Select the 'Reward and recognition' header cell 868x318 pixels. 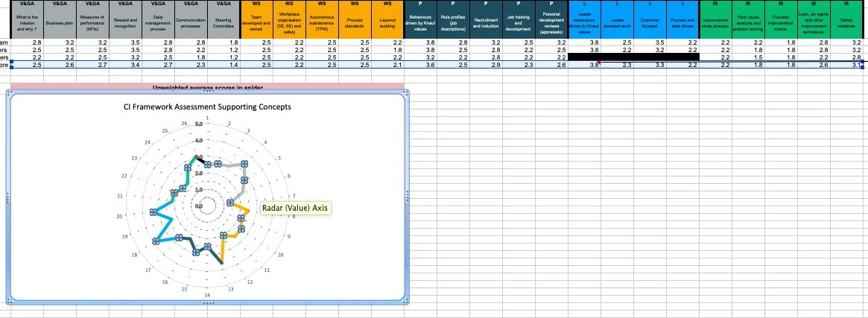(x=125, y=23)
